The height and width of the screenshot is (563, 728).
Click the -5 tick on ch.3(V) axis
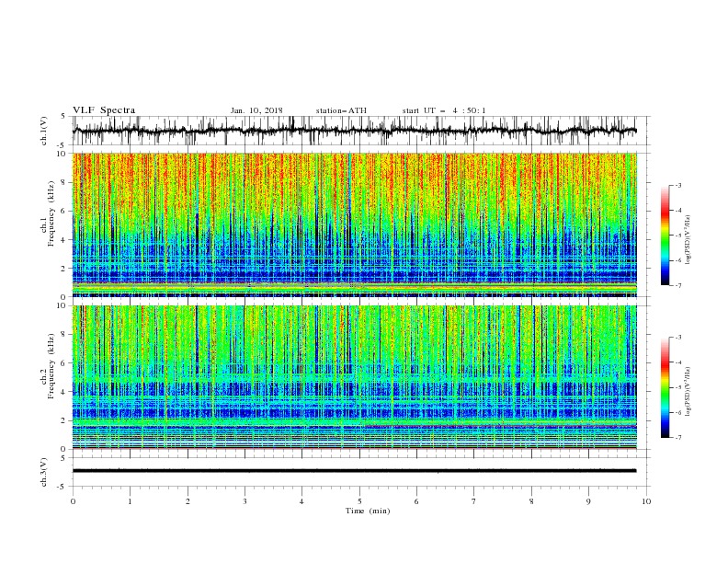tap(63, 487)
